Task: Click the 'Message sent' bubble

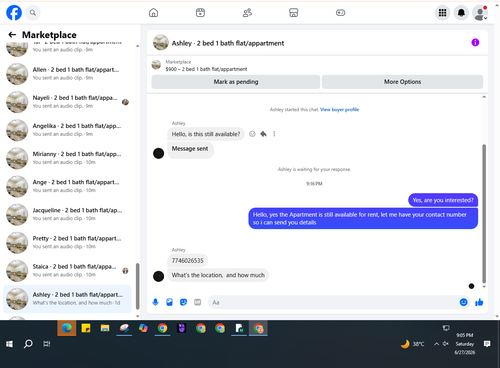Action: 190,149
